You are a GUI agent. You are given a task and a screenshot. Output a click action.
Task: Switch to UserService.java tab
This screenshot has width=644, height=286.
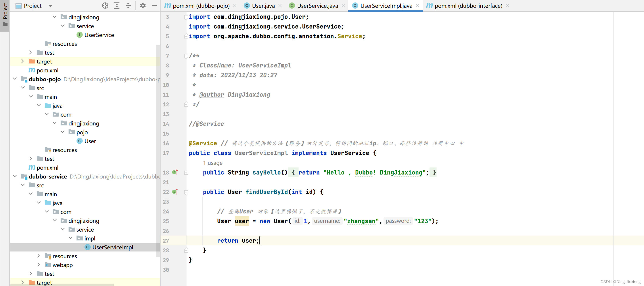[317, 6]
